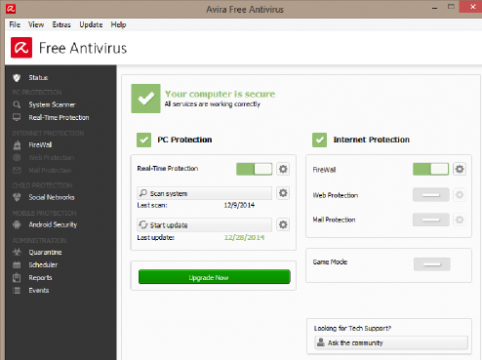The height and width of the screenshot is (360, 482).
Task: Maximize the Avira Free Antivirus window
Action: point(451,7)
